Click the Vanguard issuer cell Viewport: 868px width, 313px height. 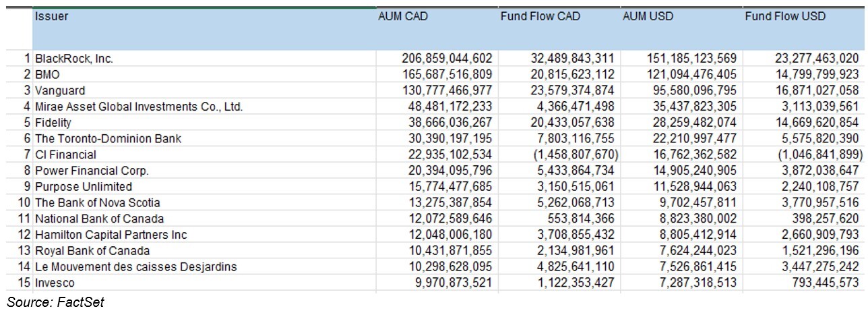point(204,90)
